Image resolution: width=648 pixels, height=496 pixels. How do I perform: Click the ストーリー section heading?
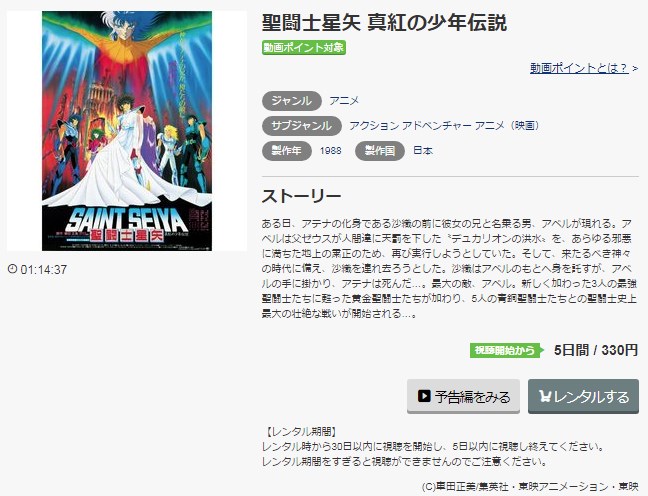click(x=302, y=196)
